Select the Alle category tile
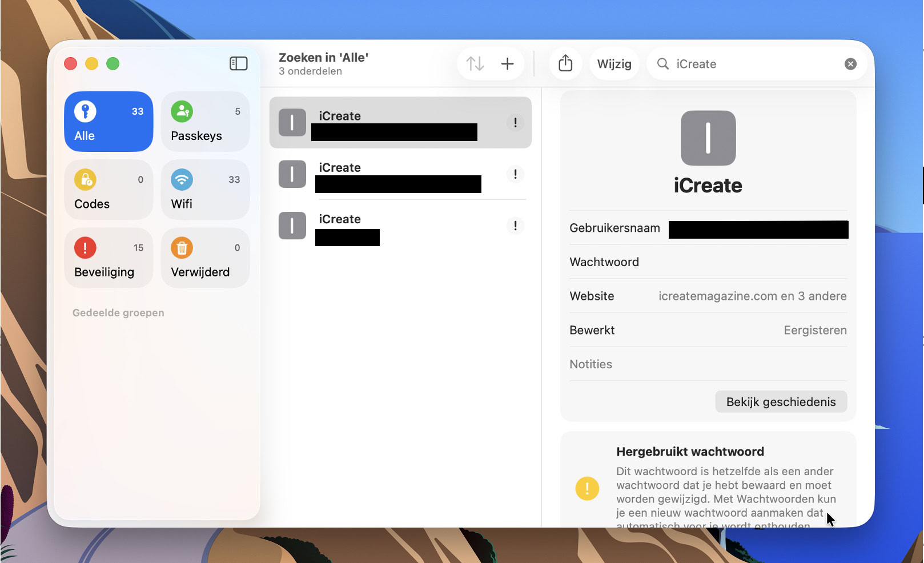This screenshot has height=563, width=924. pyautogui.click(x=109, y=122)
